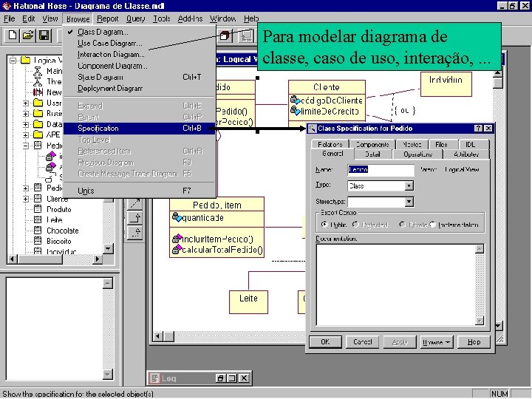Click the diagram vertical scrollbar thumb
This screenshot has height=399, width=532.
[498, 83]
